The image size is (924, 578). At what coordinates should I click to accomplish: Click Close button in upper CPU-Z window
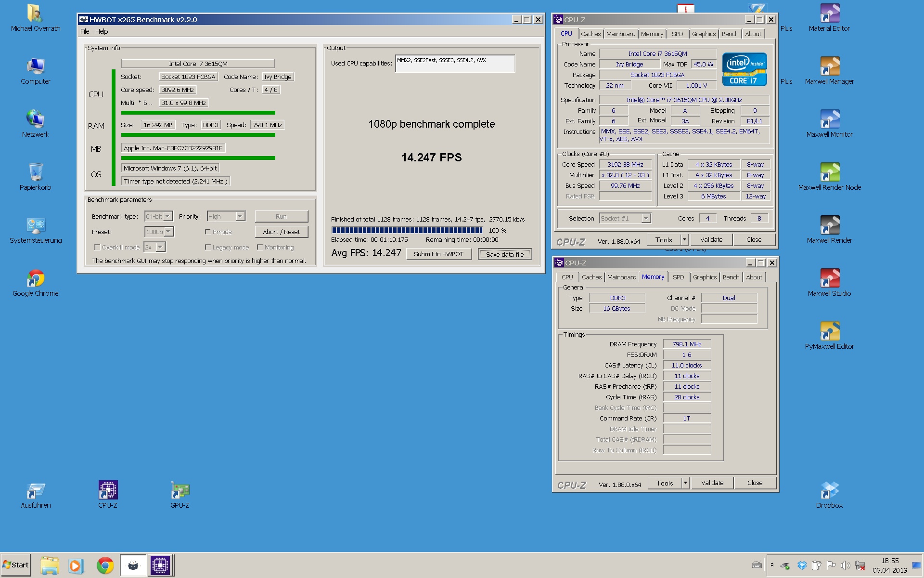coord(754,239)
